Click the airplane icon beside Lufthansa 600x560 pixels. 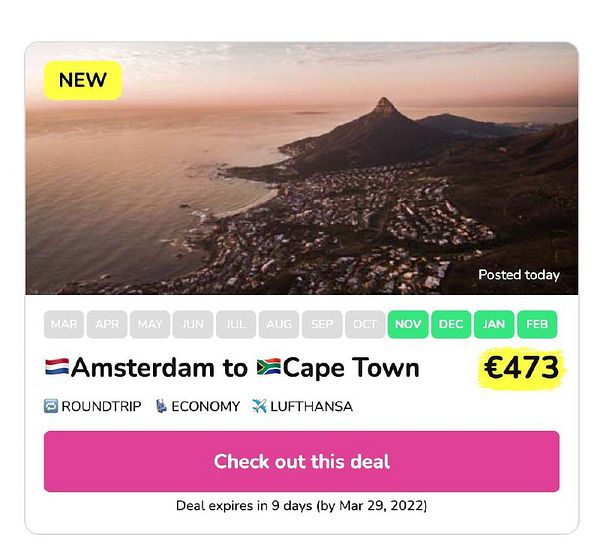[259, 406]
